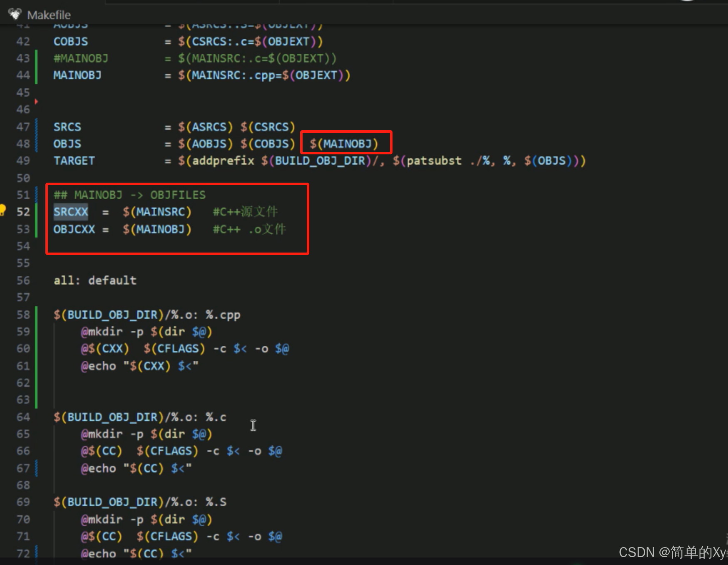This screenshot has height=565, width=728.
Task: Click line number 52 to select the line
Action: pyautogui.click(x=23, y=212)
